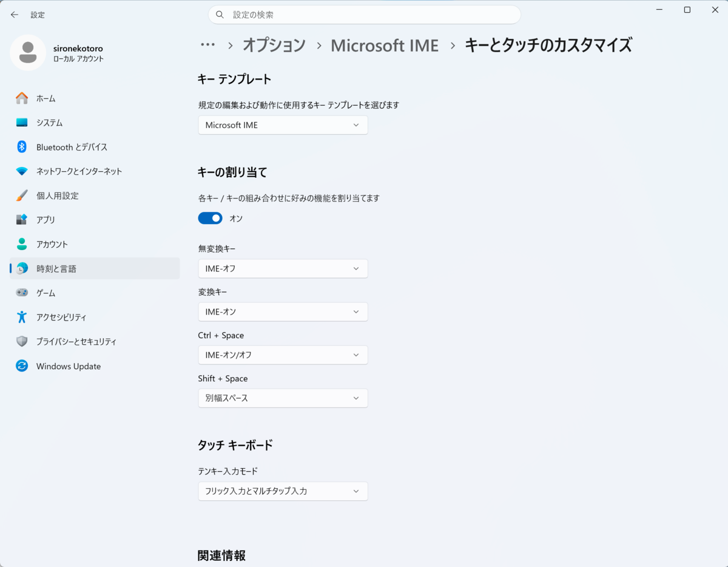Open アクセシビリティ settings
The height and width of the screenshot is (567, 728).
pyautogui.click(x=95, y=317)
